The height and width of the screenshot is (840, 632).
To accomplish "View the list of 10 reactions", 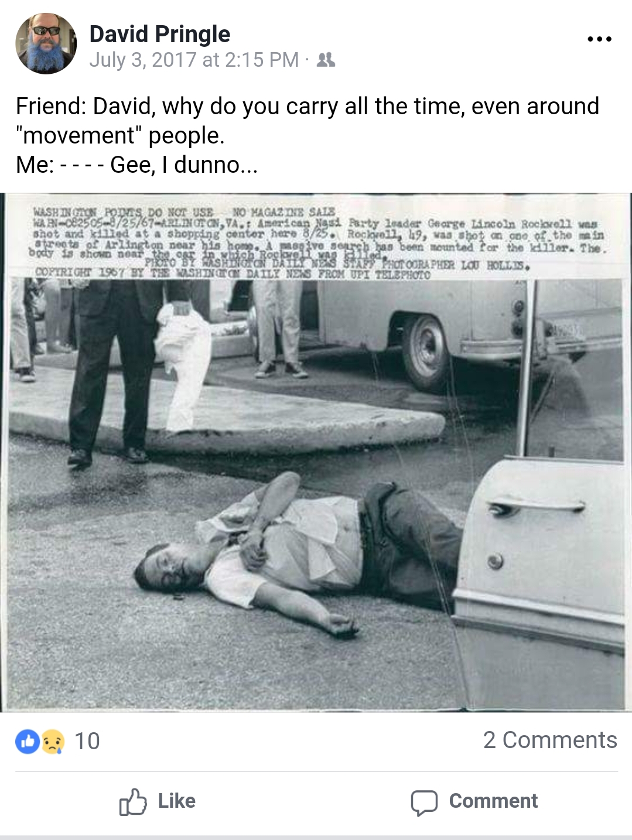I will tap(87, 741).
